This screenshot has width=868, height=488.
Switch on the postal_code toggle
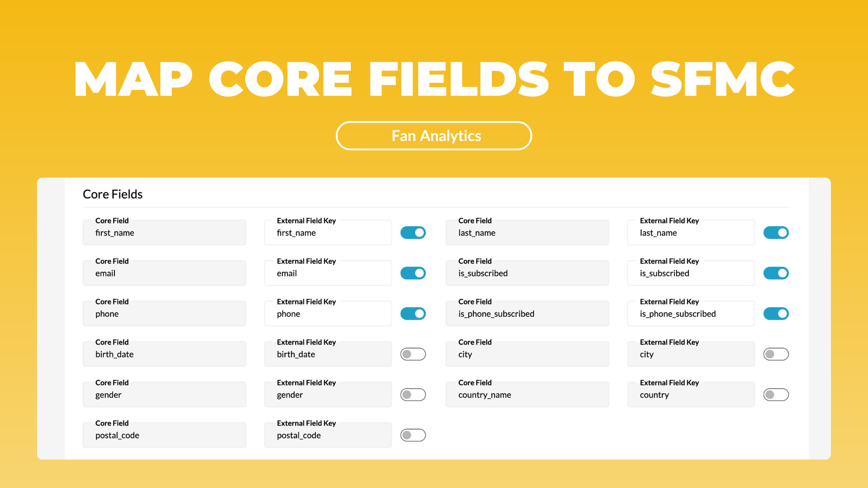coord(413,435)
